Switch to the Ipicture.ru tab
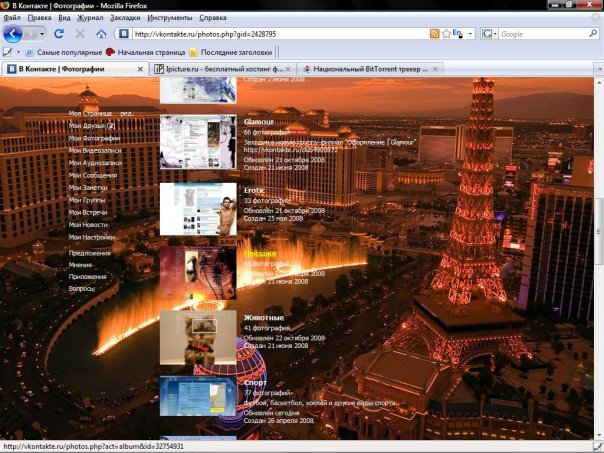Image resolution: width=604 pixels, height=453 pixels. pos(219,69)
